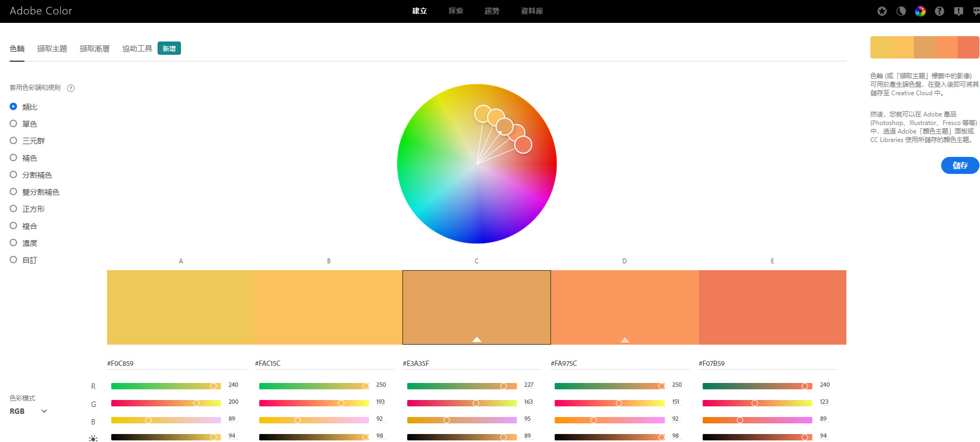
Task: Click the star icon in top bar
Action: click(x=882, y=11)
